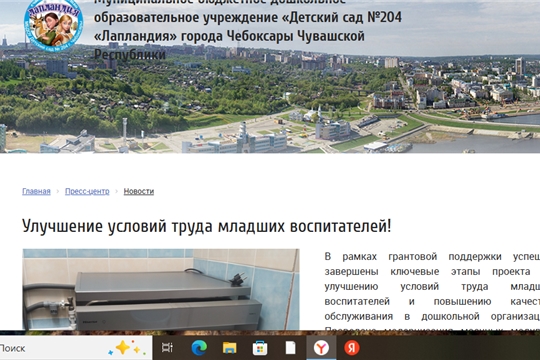Open Task View from the taskbar
The image size is (540, 360).
pyautogui.click(x=167, y=348)
